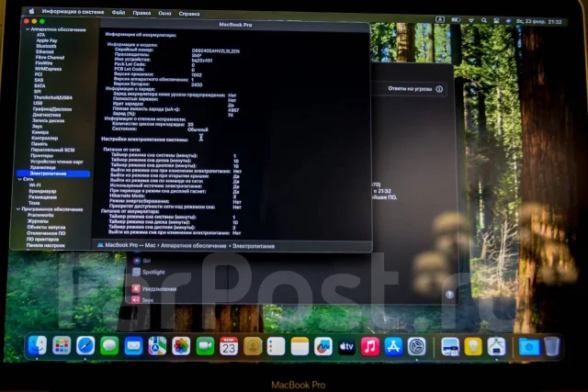
Task: Select Брандмауэр in the sidebar
Action: coord(42,191)
